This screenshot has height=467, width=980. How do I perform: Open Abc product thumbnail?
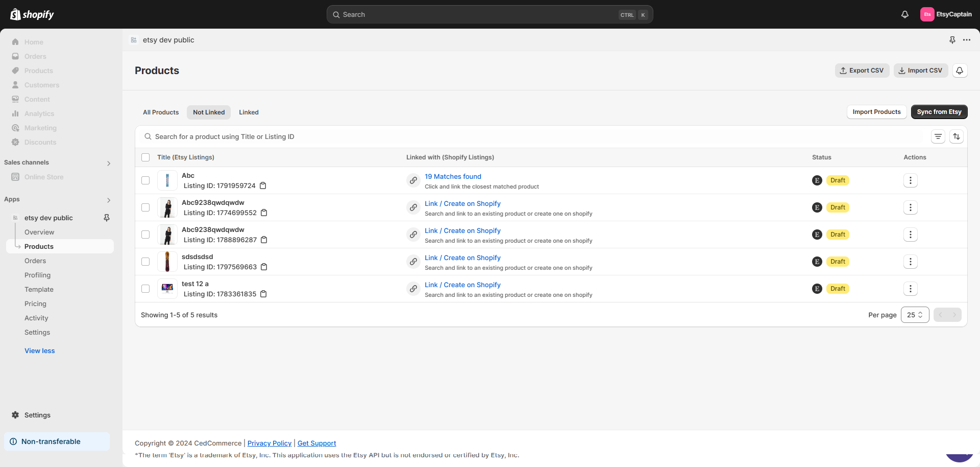click(167, 180)
